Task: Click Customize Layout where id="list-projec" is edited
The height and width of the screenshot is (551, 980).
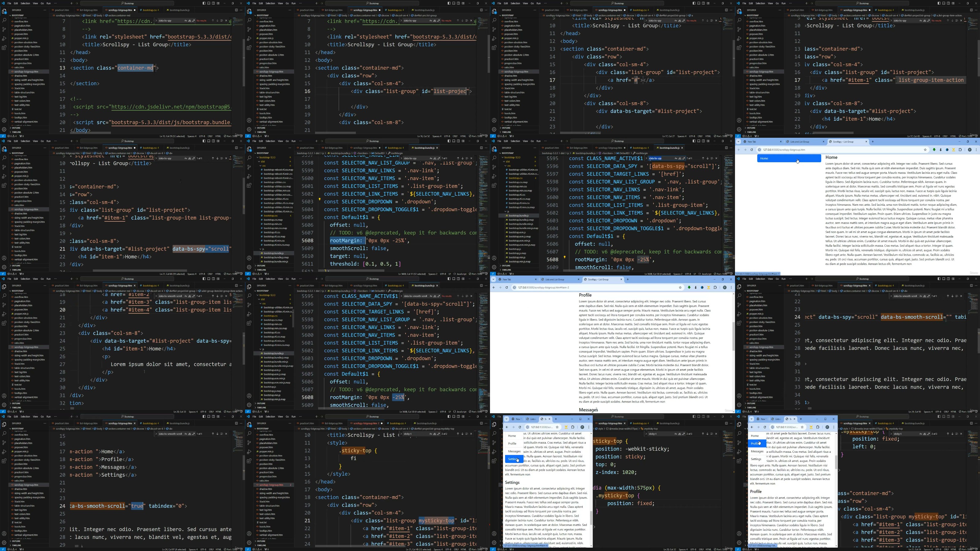Action: pos(464,3)
